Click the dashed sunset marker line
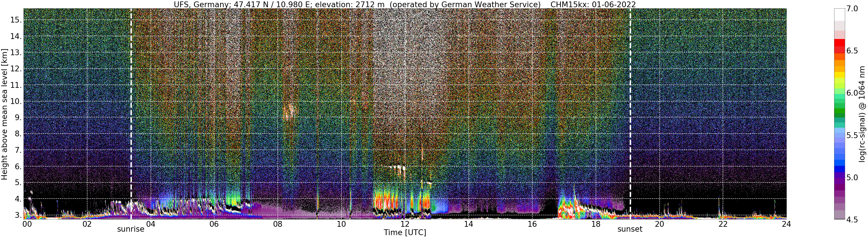 click(x=630, y=114)
